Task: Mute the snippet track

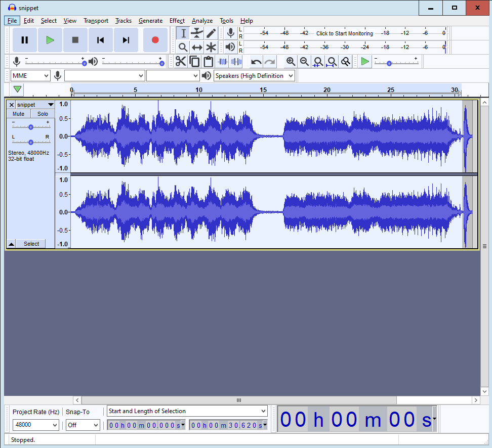Action: click(x=18, y=114)
